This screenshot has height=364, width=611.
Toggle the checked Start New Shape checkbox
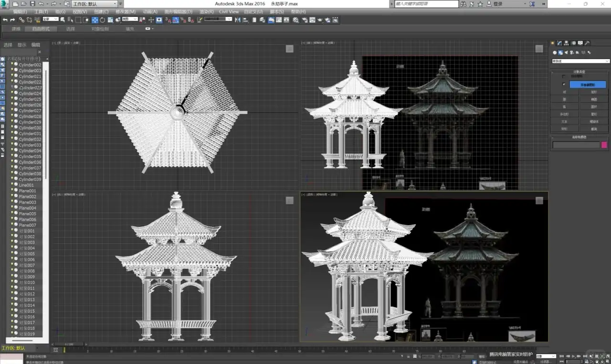point(564,84)
